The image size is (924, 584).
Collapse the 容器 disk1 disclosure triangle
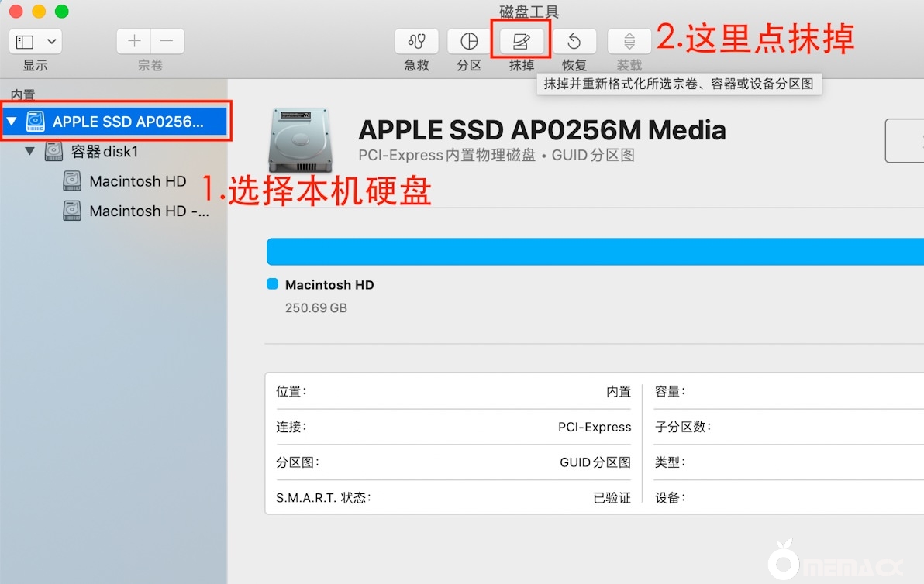pyautogui.click(x=30, y=152)
